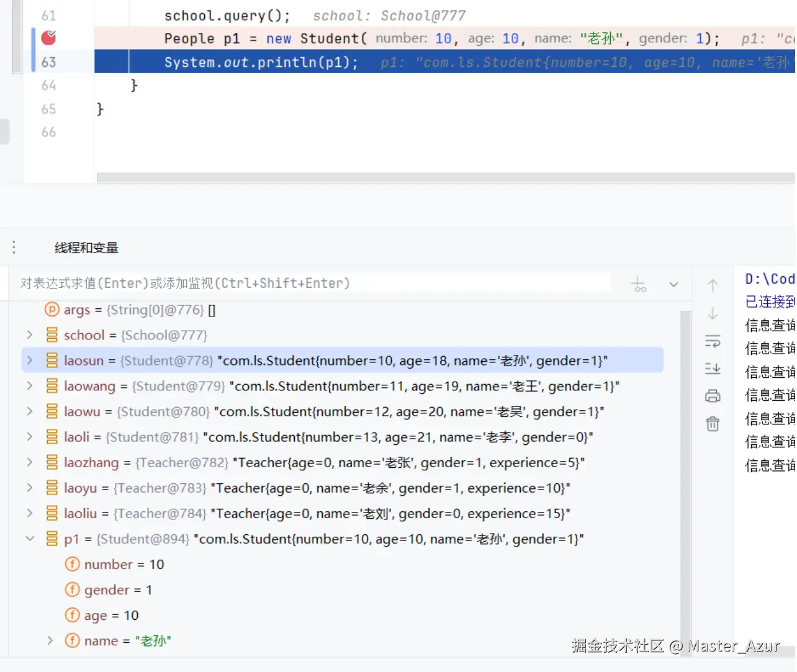Click line number 64 in gutter
The height and width of the screenshot is (672, 797).
pos(48,85)
